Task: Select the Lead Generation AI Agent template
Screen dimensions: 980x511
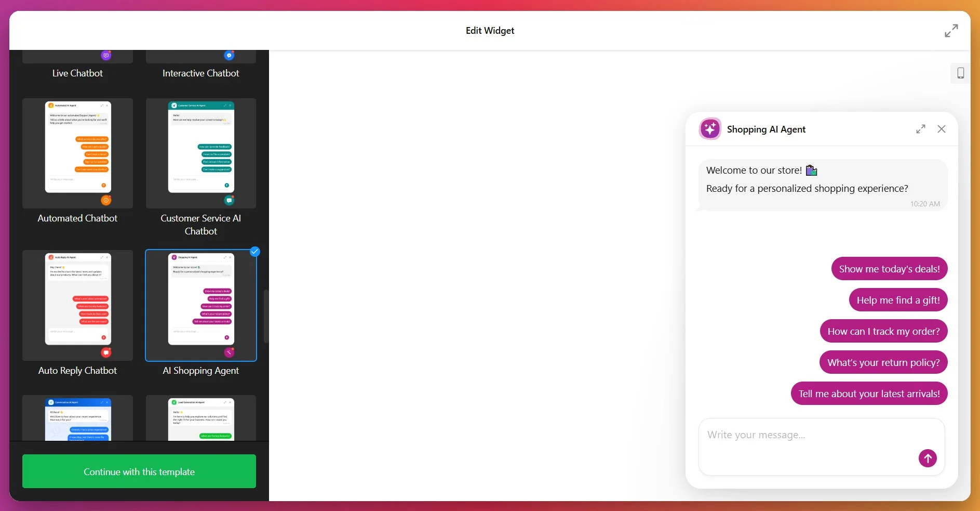Action: 200,418
